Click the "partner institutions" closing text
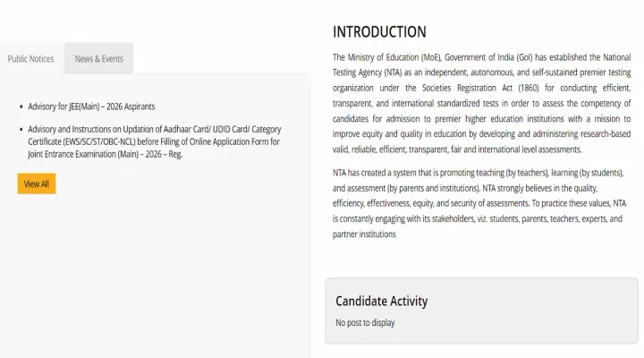Viewport: 644px width, 358px height. click(364, 234)
